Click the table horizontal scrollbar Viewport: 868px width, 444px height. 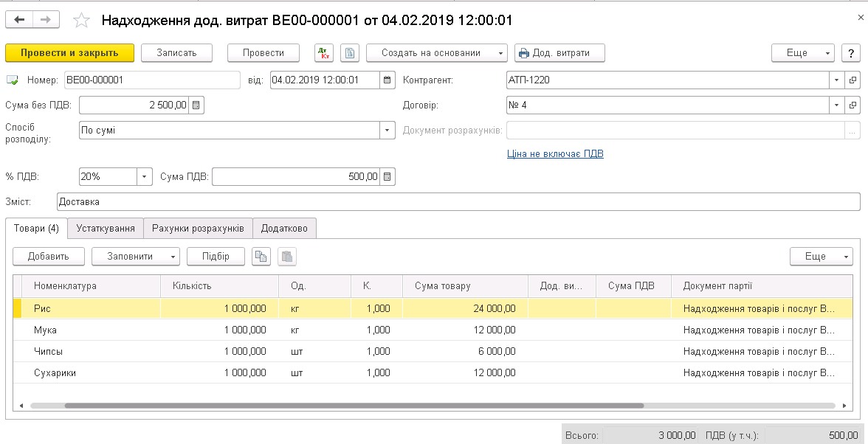(354, 406)
